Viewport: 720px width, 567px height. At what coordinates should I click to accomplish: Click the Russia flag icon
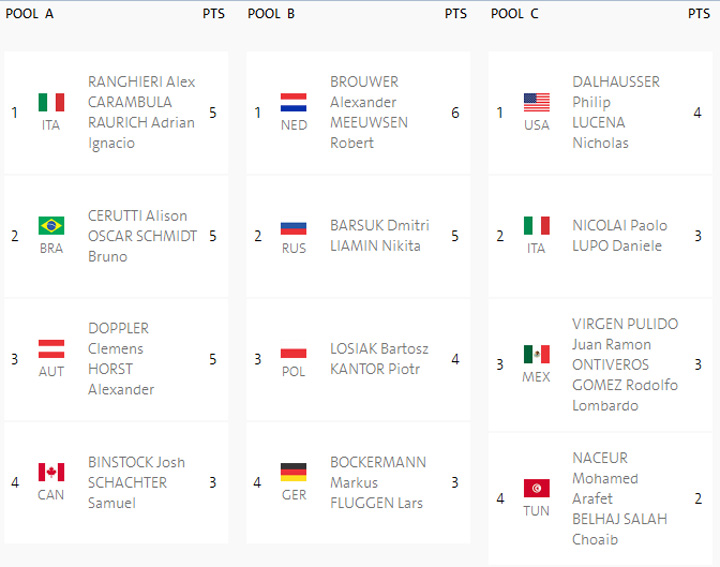tap(293, 227)
